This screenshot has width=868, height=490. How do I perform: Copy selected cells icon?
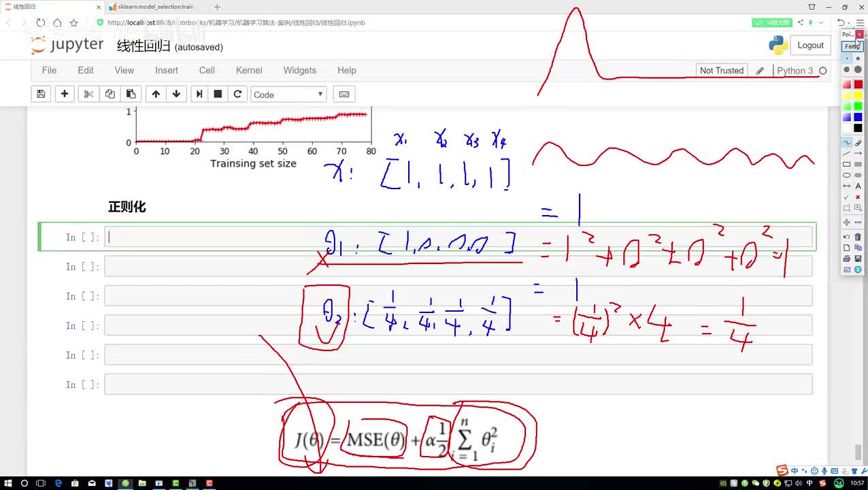click(x=110, y=94)
